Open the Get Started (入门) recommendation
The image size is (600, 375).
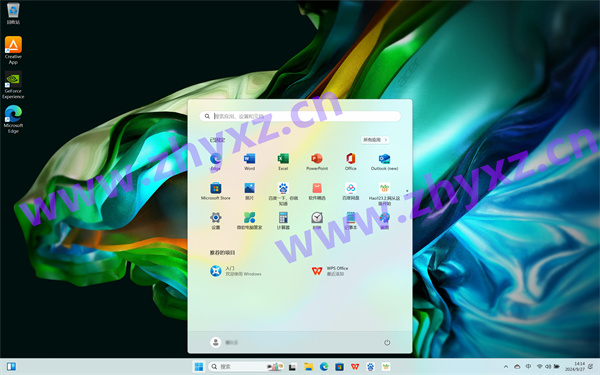(x=236, y=271)
